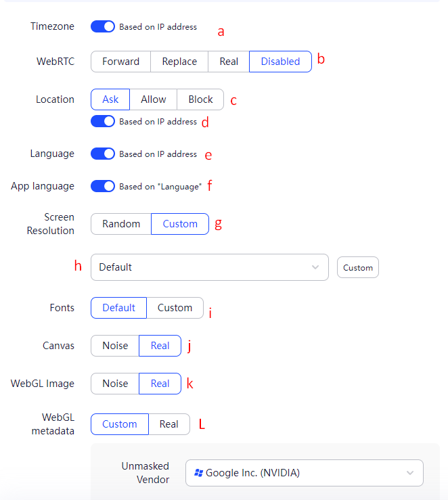Viewport: 448px width, 500px height.
Task: Click the Unmasked Vendor dropdown chevron arrow
Action: point(410,473)
